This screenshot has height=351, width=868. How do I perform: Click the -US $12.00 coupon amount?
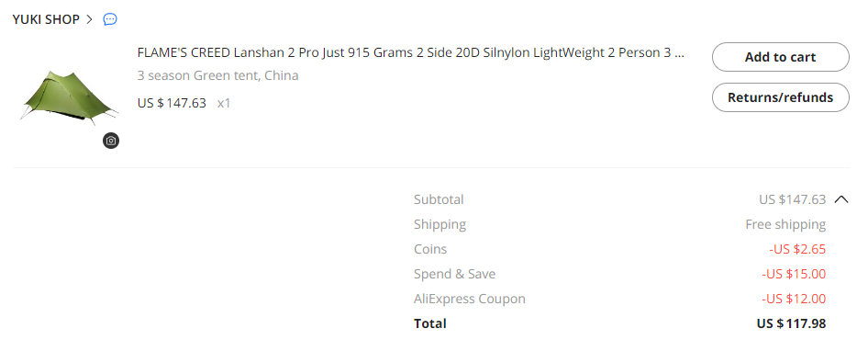[x=794, y=299]
